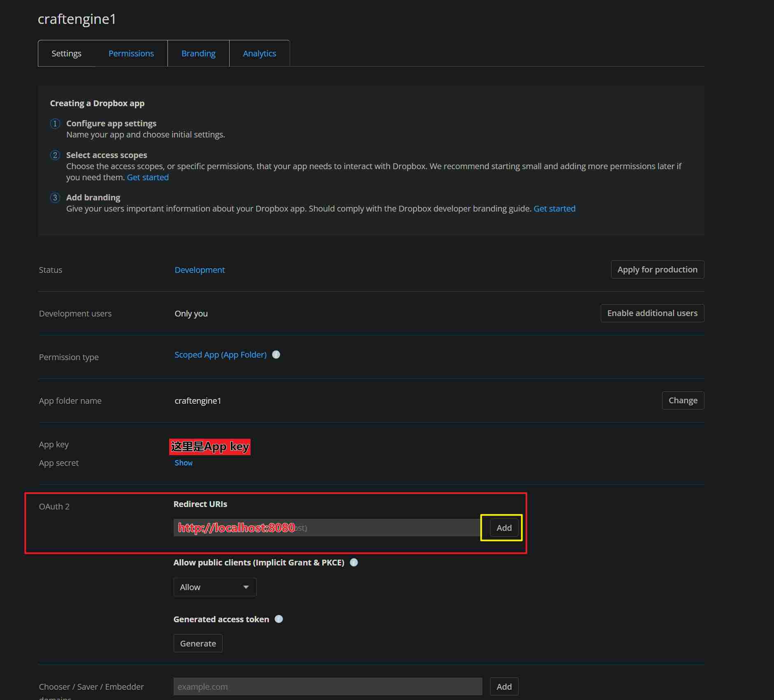
Task: Click the example.com domain input field
Action: [328, 687]
